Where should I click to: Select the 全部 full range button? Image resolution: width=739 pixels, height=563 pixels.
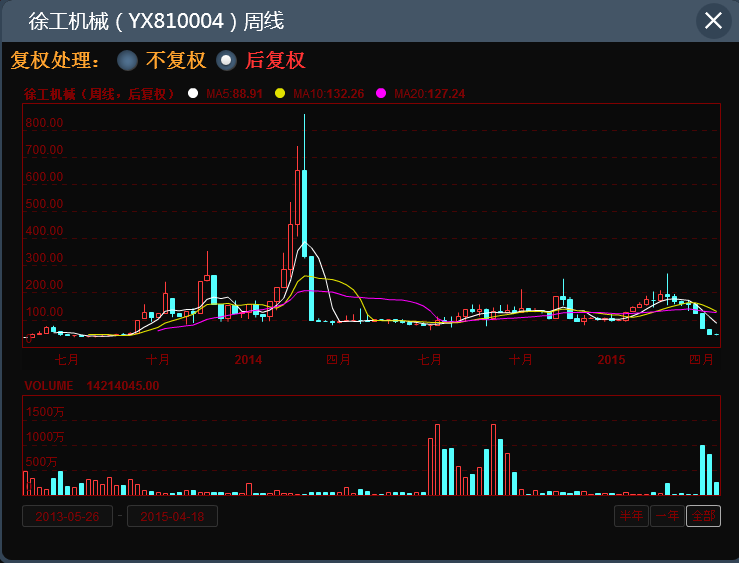click(703, 516)
